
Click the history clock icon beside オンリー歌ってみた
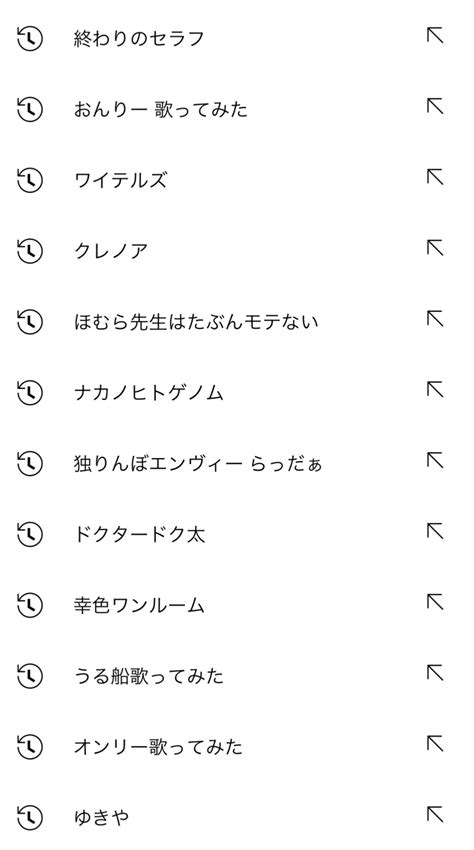coord(29,746)
